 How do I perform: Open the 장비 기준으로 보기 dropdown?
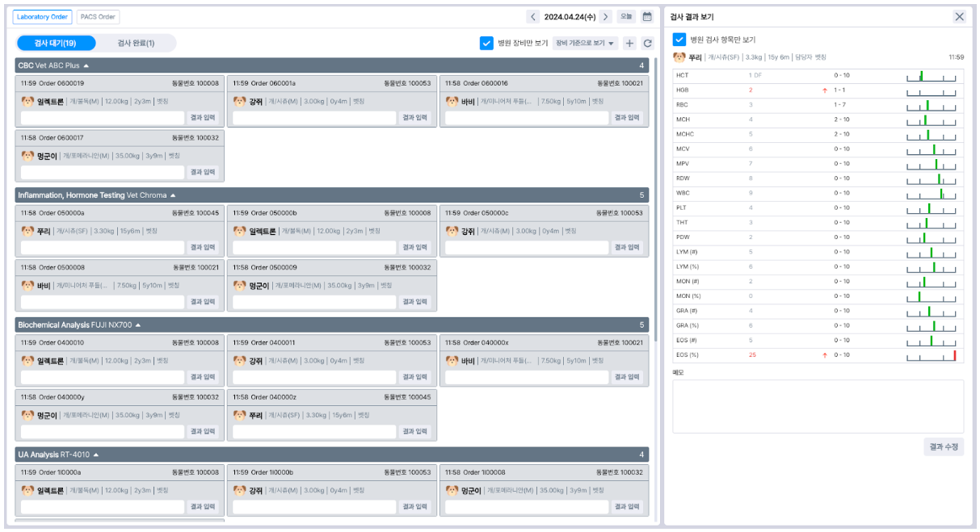click(586, 44)
